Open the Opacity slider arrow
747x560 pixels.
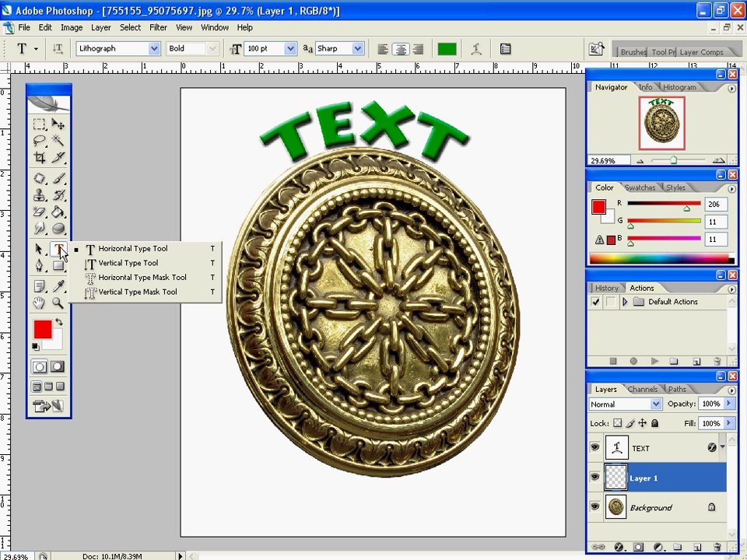click(728, 404)
